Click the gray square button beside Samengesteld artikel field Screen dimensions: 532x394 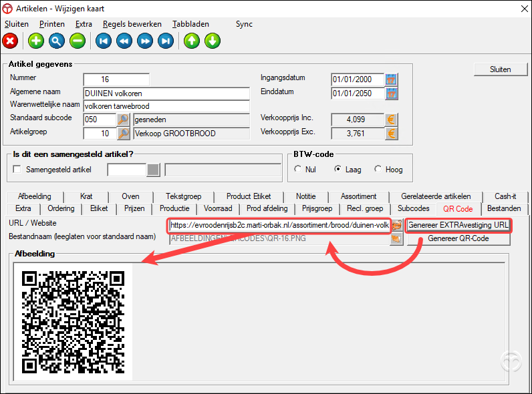click(x=153, y=170)
